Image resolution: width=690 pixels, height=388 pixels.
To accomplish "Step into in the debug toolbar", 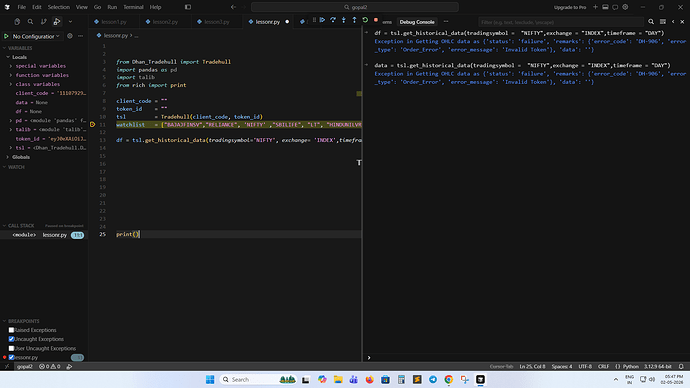I will coord(344,20).
